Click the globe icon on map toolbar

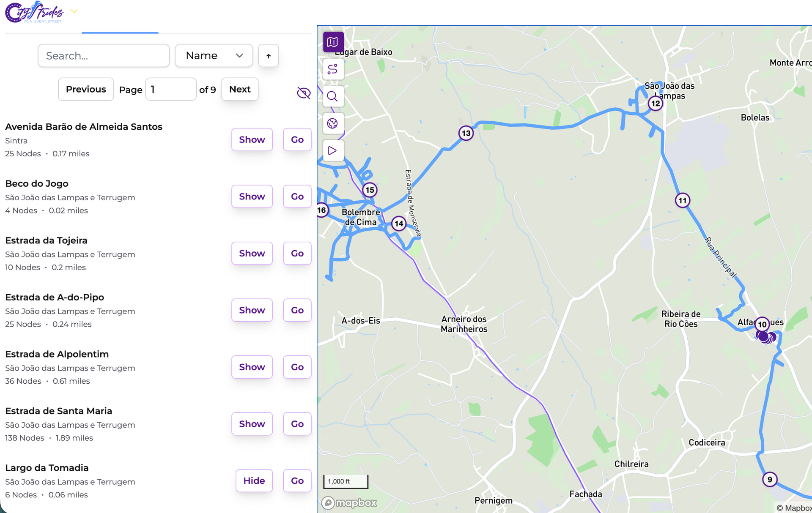coord(333,123)
